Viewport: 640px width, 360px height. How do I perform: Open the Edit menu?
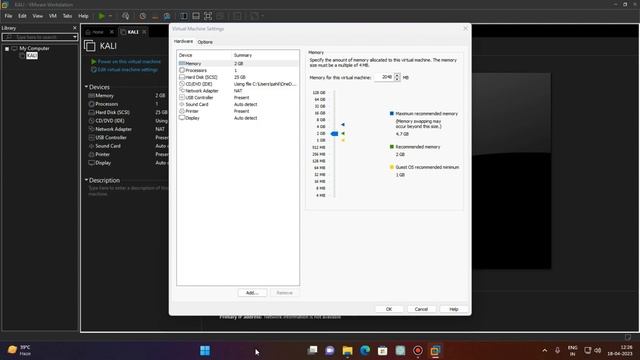pos(22,16)
